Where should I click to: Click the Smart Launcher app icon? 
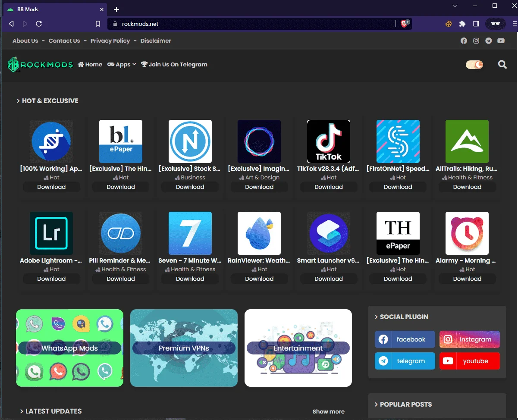[x=329, y=233]
